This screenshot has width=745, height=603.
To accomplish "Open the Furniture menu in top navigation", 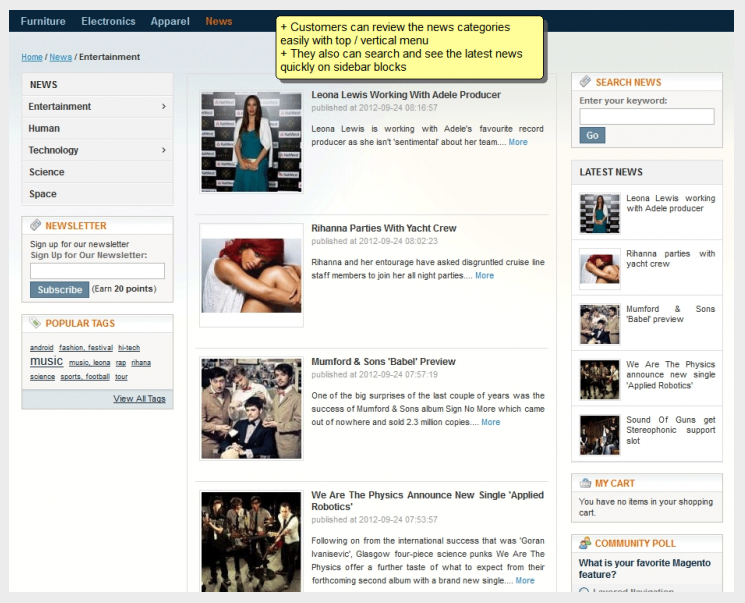I will click(43, 21).
